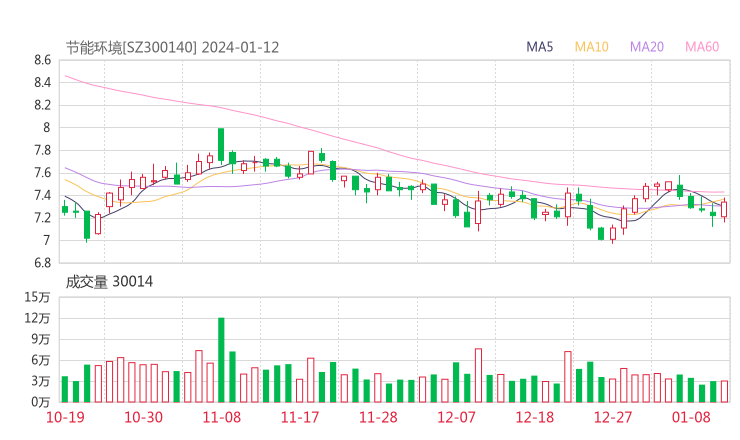Image resolution: width=740 pixels, height=440 pixels.
Task: Click the 成交量 30014 volume label
Action: 109,282
